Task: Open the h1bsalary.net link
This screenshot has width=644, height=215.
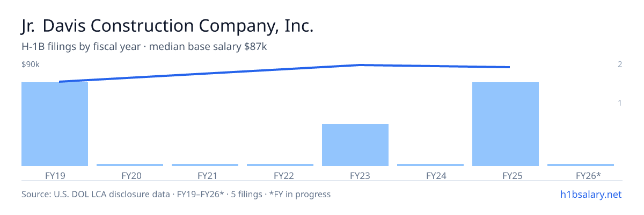Action: click(x=591, y=194)
